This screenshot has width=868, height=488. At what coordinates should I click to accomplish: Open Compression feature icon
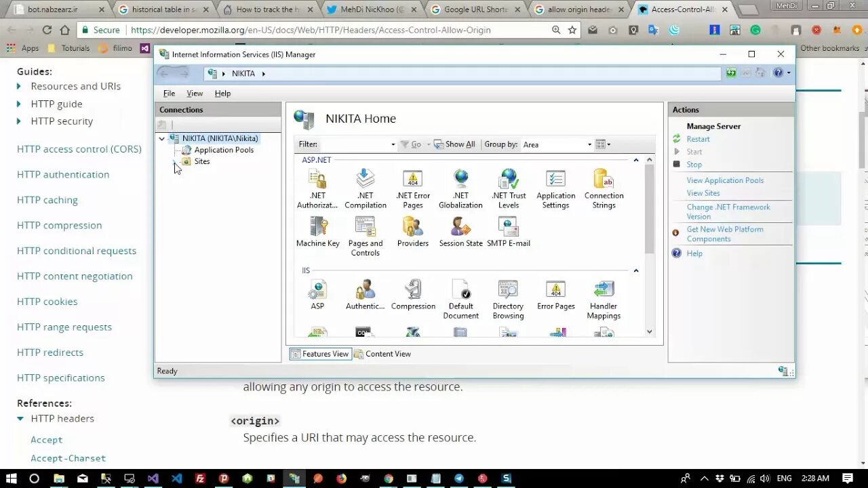coord(413,295)
